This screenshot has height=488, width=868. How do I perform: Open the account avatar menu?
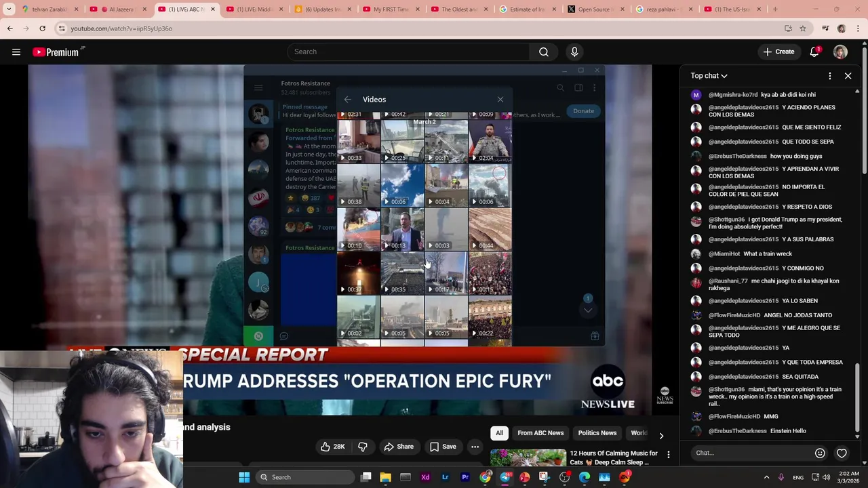tap(840, 52)
